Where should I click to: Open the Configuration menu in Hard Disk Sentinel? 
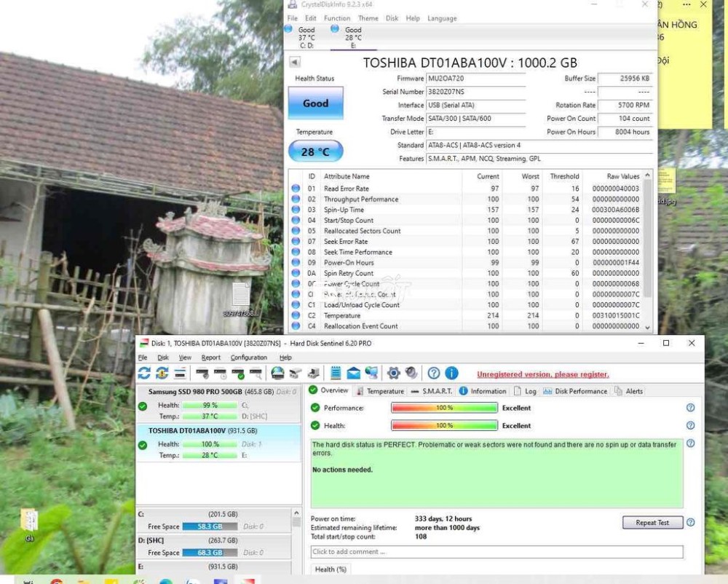249,358
